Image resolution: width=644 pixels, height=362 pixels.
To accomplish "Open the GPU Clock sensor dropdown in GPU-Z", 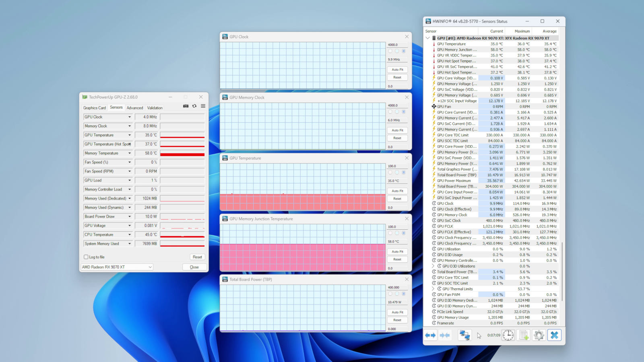I will point(130,117).
